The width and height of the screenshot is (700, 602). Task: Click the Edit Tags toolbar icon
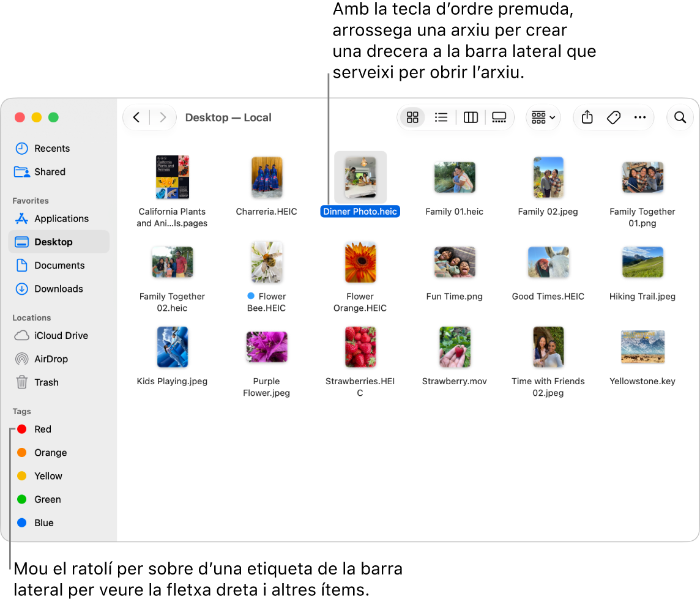pyautogui.click(x=614, y=117)
